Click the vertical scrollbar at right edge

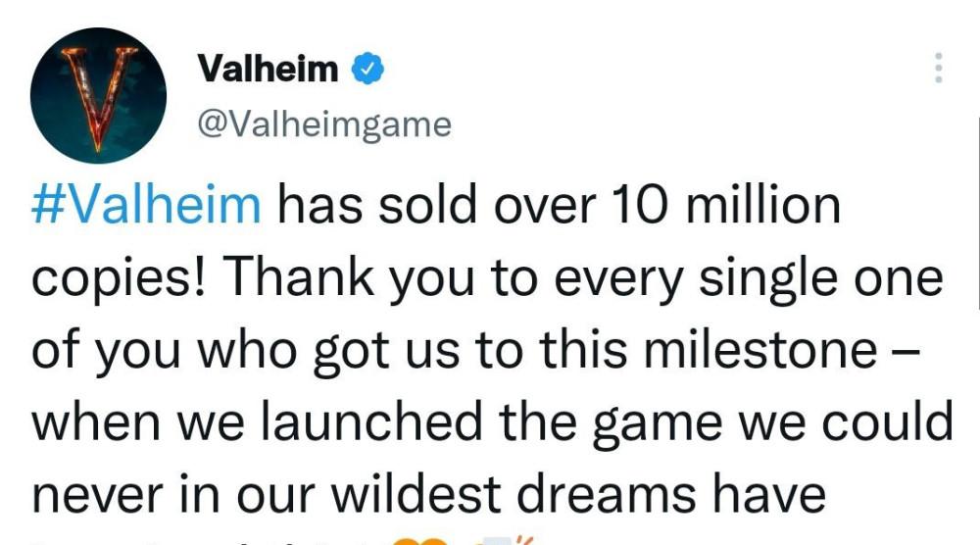pyautogui.click(x=978, y=213)
